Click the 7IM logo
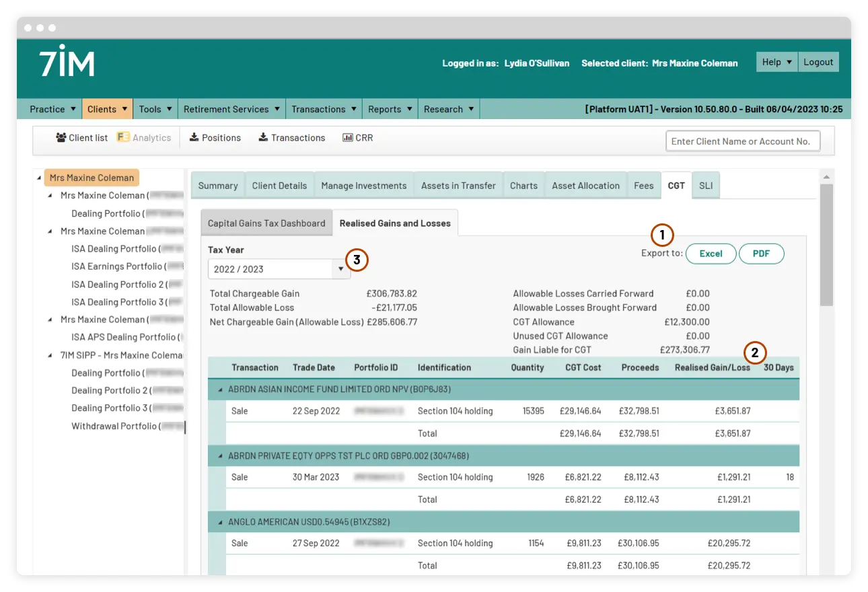 [67, 63]
